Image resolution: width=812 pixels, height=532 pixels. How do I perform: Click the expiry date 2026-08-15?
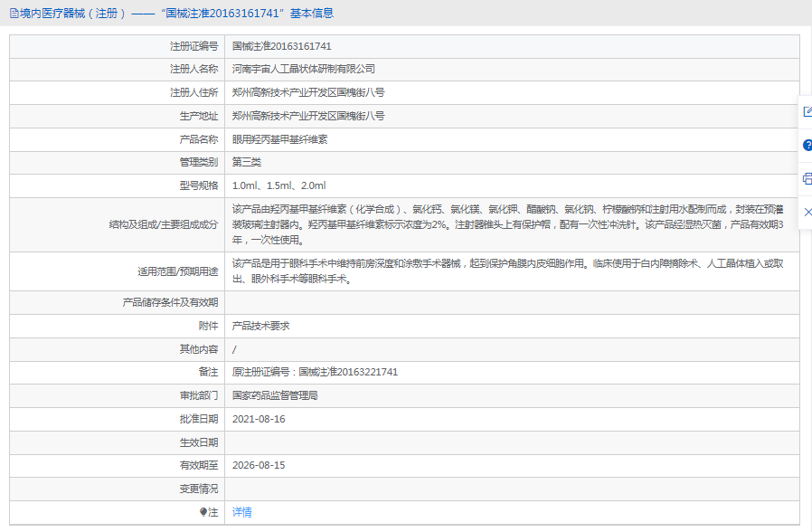tap(259, 465)
